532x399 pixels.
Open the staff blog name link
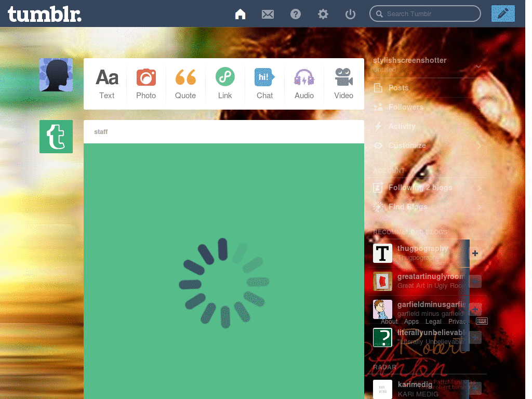coord(101,131)
